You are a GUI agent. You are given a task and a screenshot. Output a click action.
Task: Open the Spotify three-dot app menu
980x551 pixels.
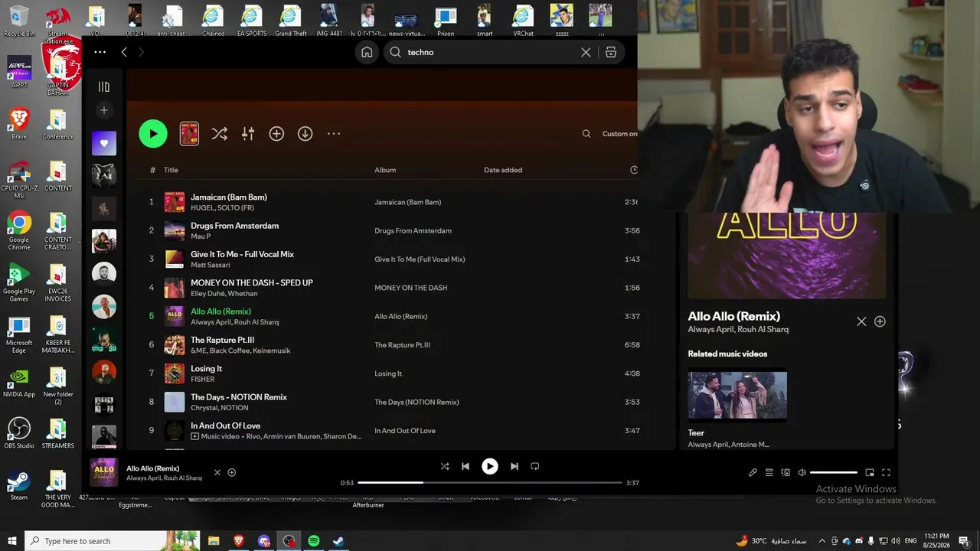[100, 52]
